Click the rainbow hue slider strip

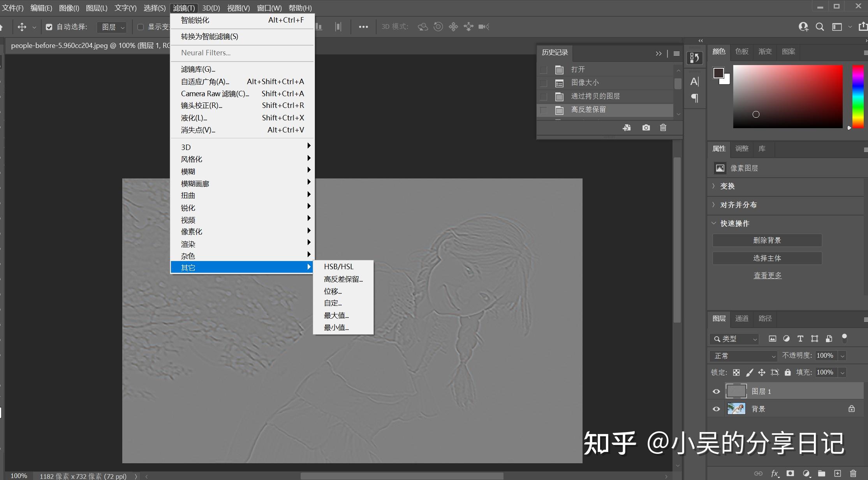click(858, 96)
